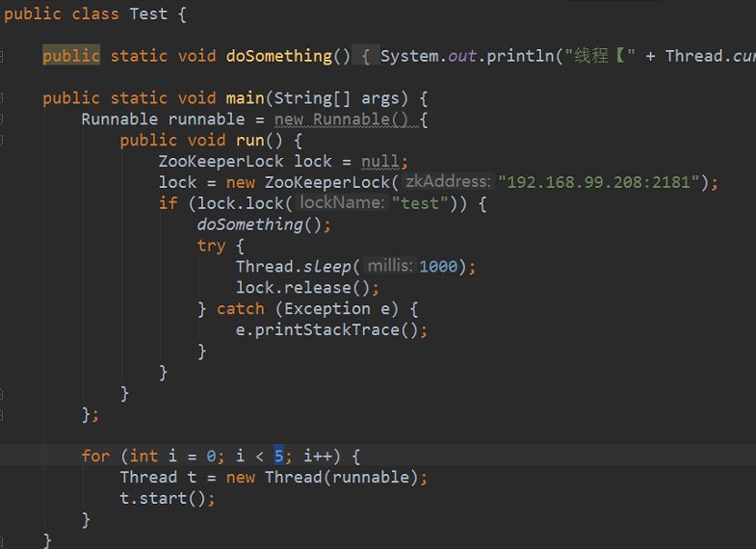Click the i++ increment expression
Image resolution: width=756 pixels, height=549 pixels.
(x=317, y=456)
